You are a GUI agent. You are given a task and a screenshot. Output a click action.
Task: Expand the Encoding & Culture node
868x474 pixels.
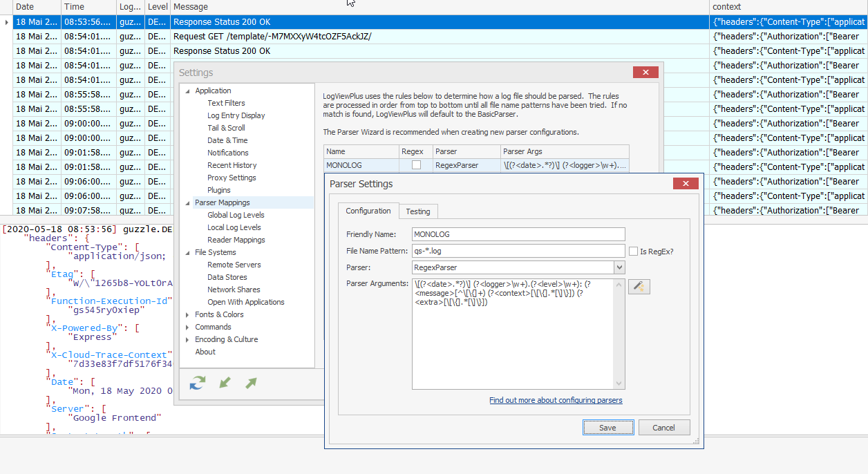point(187,339)
